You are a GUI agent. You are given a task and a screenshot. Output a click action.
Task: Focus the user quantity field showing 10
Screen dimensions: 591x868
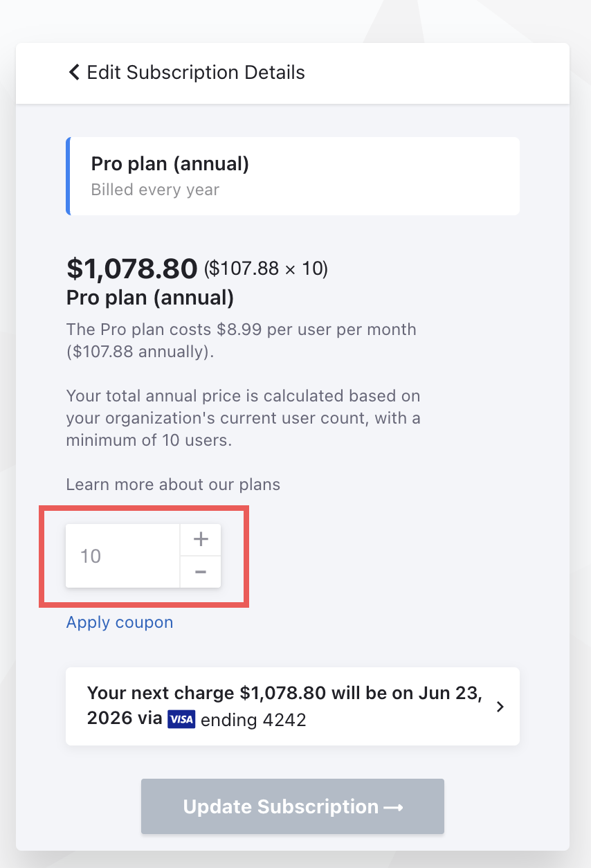pyautogui.click(x=123, y=556)
